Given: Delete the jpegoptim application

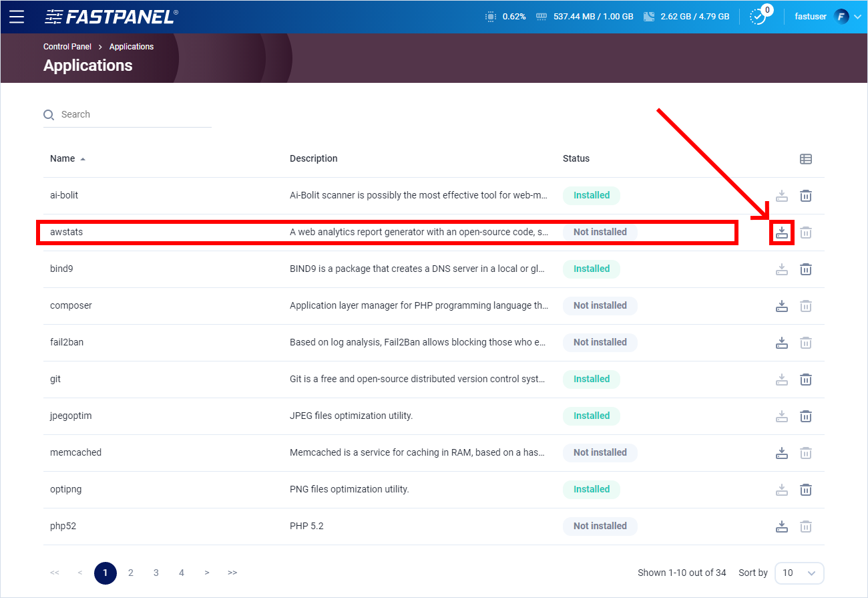Looking at the screenshot, I should pos(806,416).
